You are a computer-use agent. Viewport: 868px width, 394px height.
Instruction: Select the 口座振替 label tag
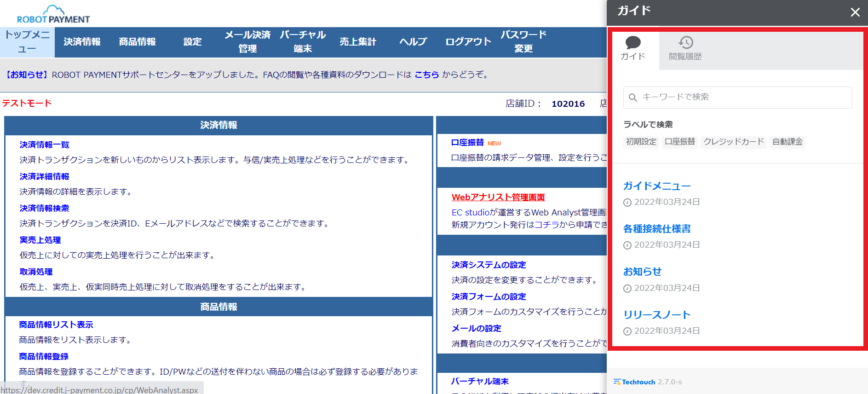[679, 142]
